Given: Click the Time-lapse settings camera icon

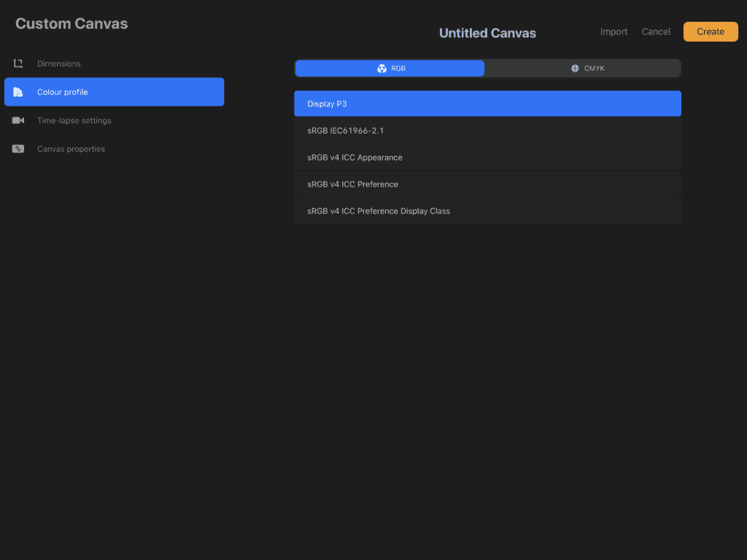Looking at the screenshot, I should (x=18, y=120).
